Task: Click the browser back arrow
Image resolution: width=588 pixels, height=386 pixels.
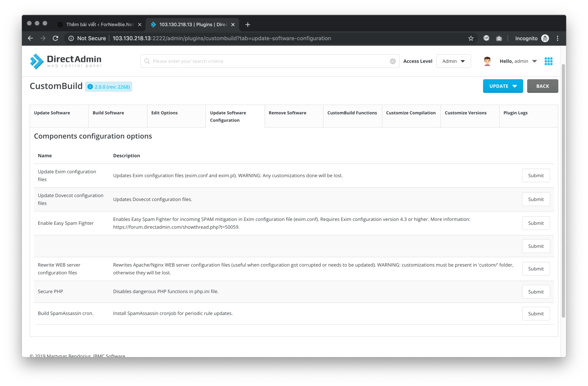Action: coord(30,38)
